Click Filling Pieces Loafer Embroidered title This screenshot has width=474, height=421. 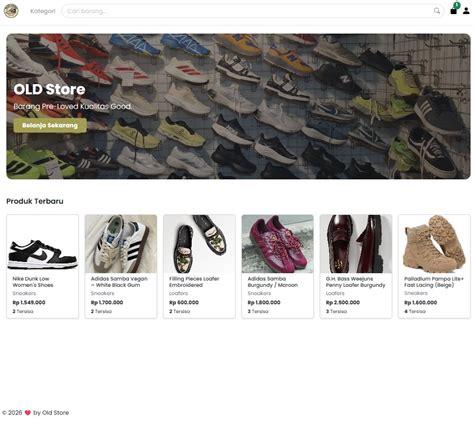pyautogui.click(x=194, y=282)
